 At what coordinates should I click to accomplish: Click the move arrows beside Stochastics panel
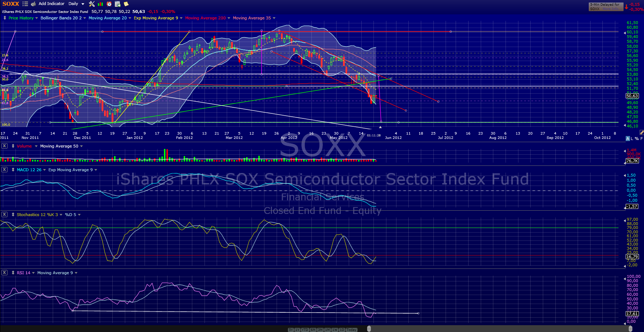point(13,215)
